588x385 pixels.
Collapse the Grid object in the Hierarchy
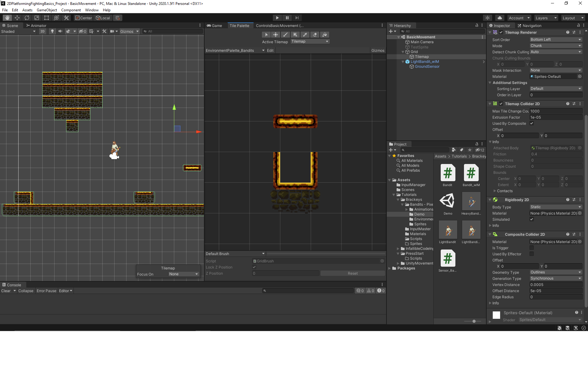pos(403,52)
